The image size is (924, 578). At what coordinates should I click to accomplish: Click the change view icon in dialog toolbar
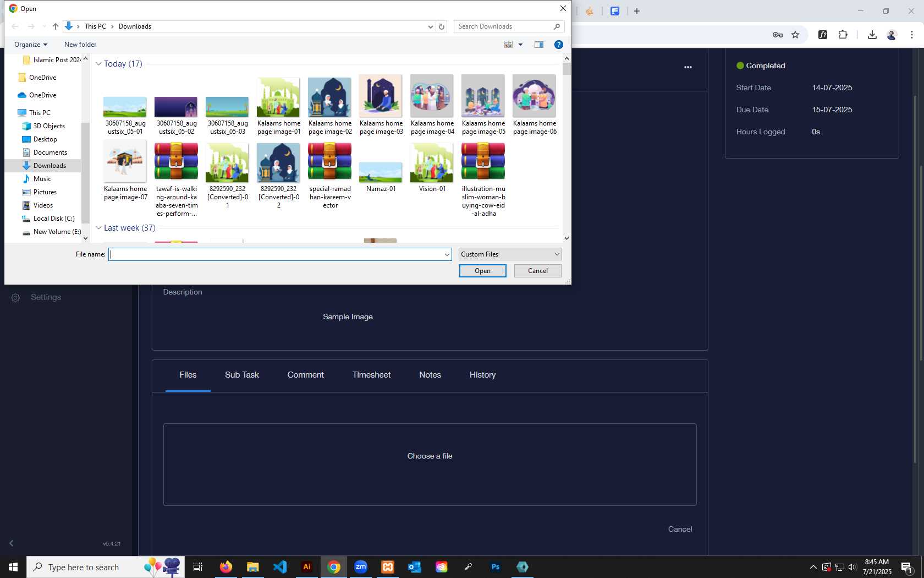coord(509,45)
